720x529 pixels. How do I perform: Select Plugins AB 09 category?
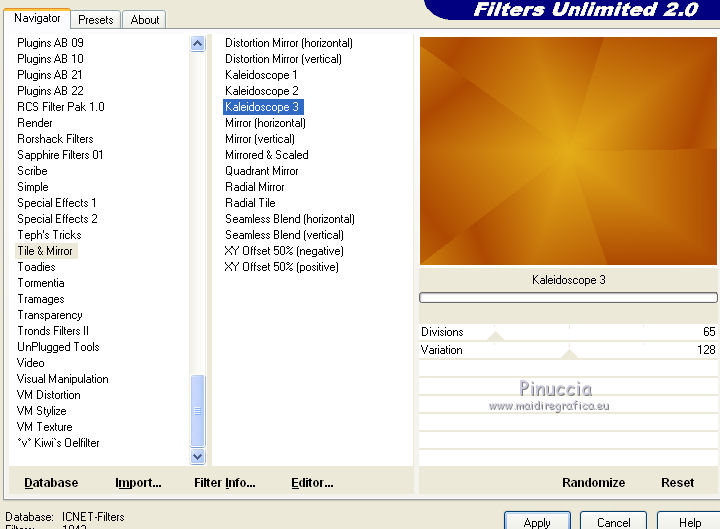click(51, 43)
